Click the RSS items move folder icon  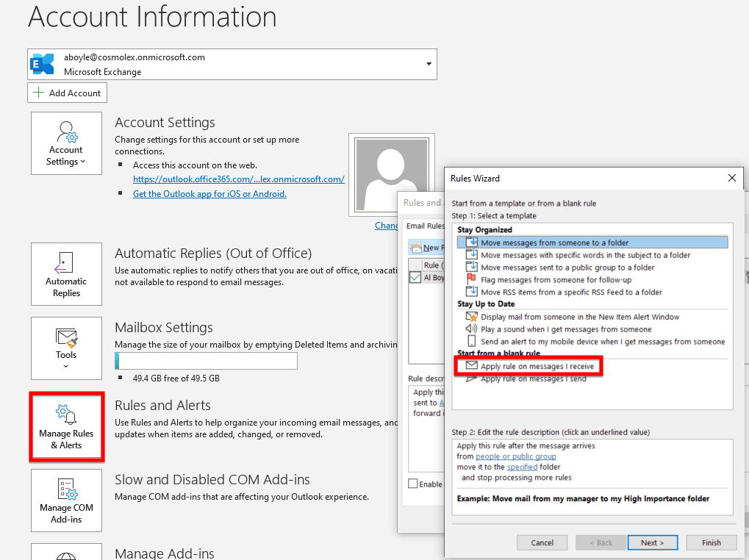point(471,291)
